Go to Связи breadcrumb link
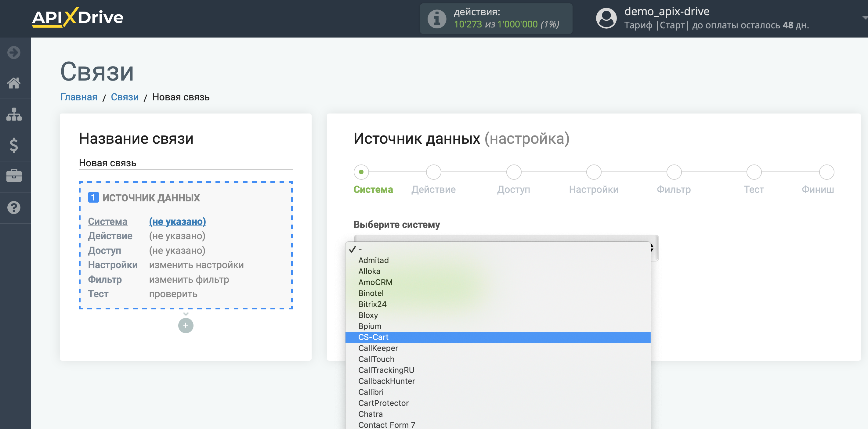868x429 pixels. tap(125, 97)
